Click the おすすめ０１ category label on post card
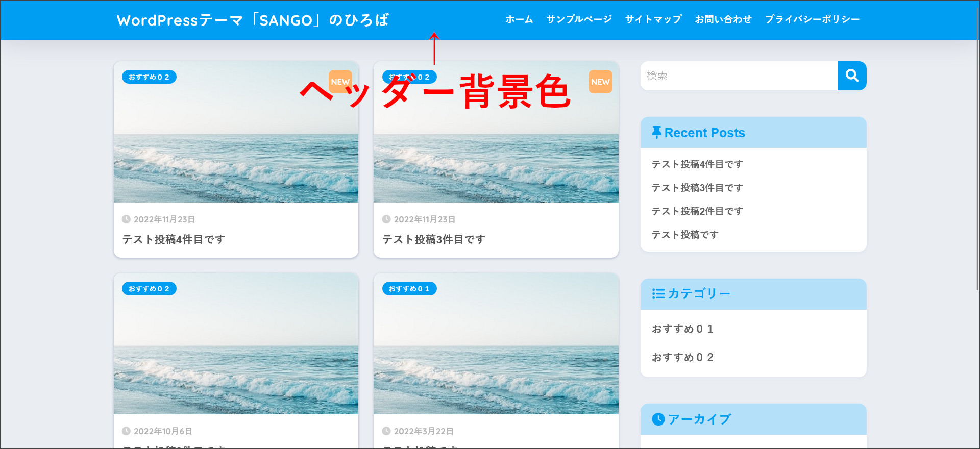 point(409,289)
